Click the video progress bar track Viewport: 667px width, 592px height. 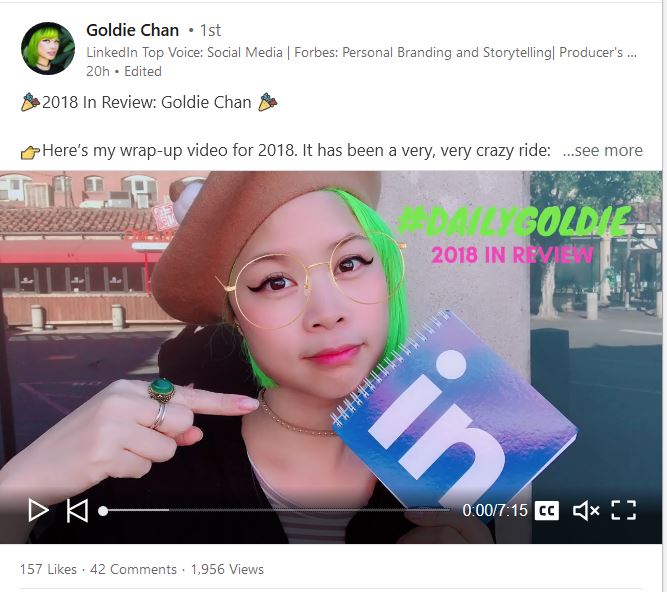click(276, 510)
